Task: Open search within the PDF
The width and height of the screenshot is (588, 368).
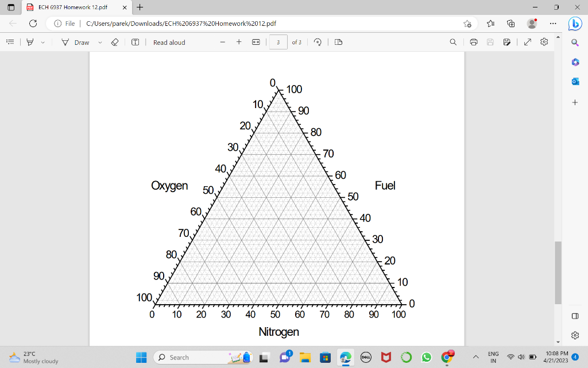Action: point(453,41)
